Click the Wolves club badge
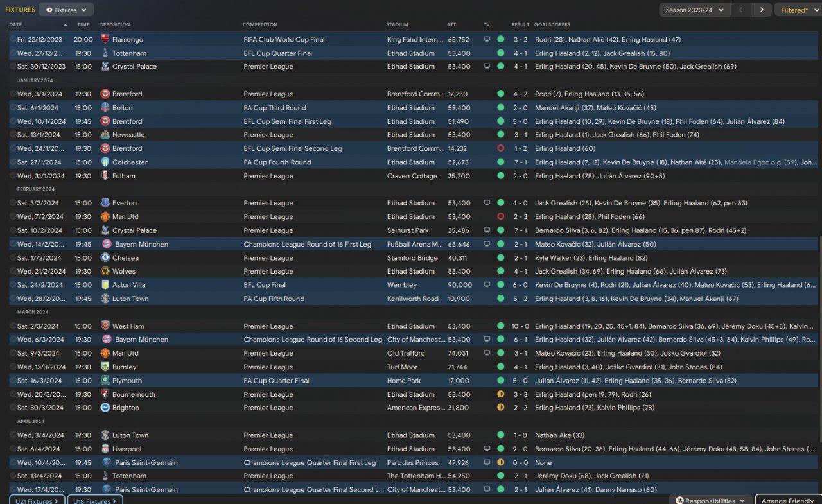The image size is (822, 504). [x=105, y=272]
